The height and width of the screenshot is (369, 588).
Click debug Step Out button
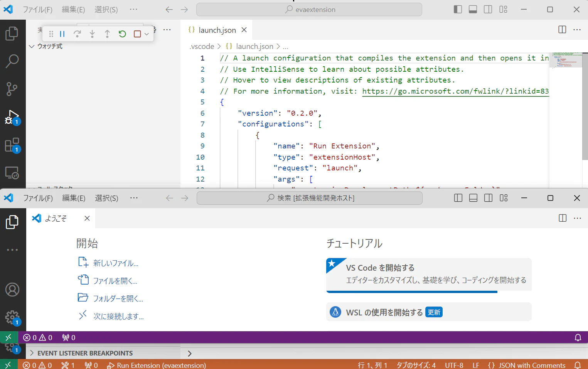107,34
